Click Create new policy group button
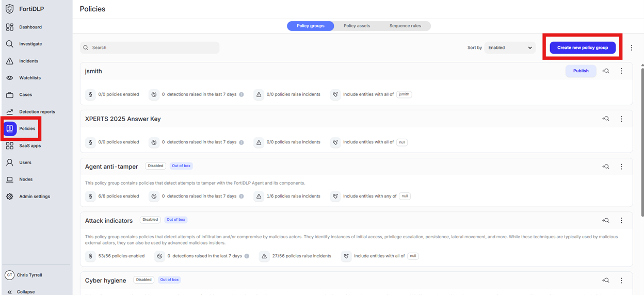 coord(583,47)
